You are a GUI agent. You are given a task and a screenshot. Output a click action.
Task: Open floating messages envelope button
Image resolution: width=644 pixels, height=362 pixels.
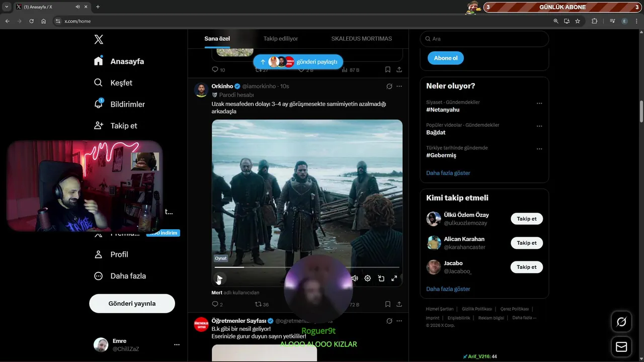tap(621, 347)
